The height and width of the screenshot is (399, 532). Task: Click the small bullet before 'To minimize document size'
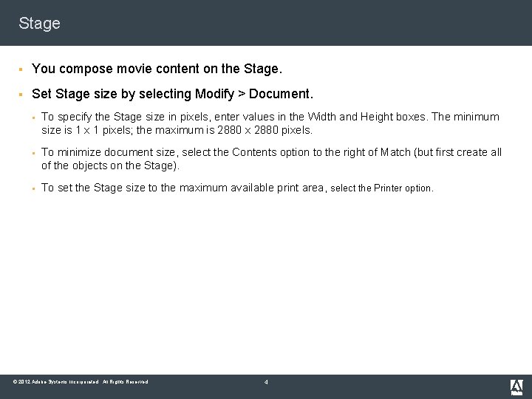(33, 154)
